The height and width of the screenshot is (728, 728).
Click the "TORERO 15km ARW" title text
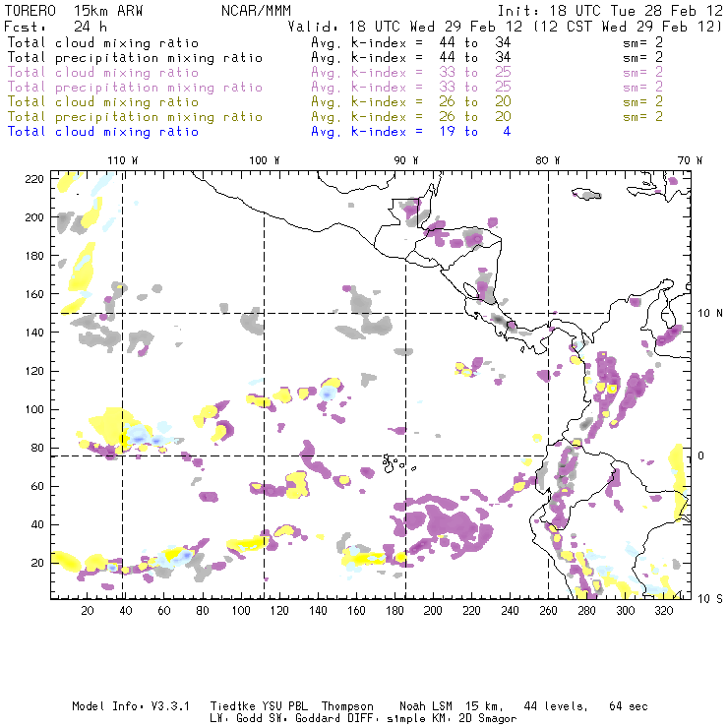point(74,11)
